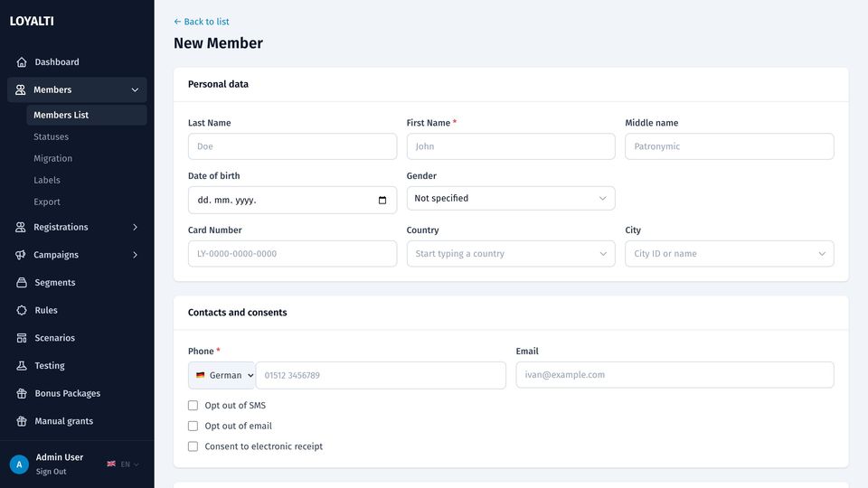The image size is (868, 488).
Task: Focus the Email input field
Action: (x=675, y=374)
